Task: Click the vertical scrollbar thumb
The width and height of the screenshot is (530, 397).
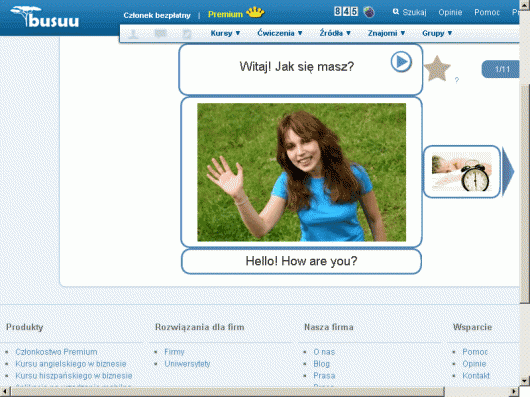Action: pyautogui.click(x=525, y=193)
